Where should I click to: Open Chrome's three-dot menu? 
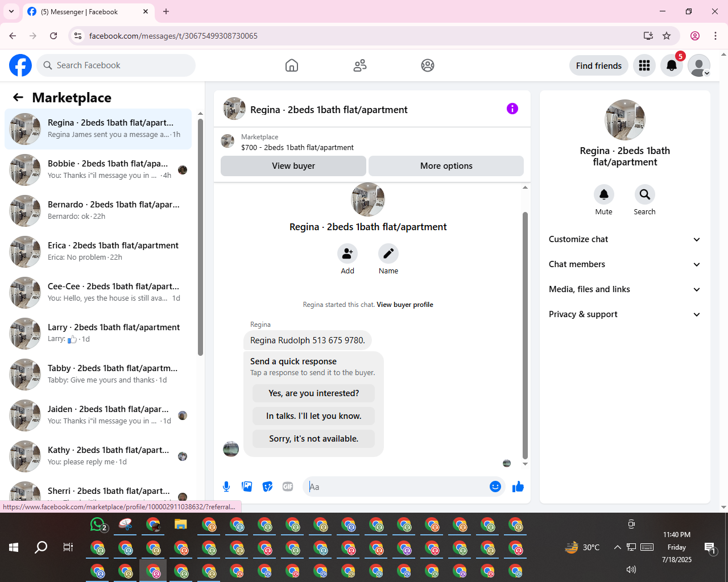(715, 36)
